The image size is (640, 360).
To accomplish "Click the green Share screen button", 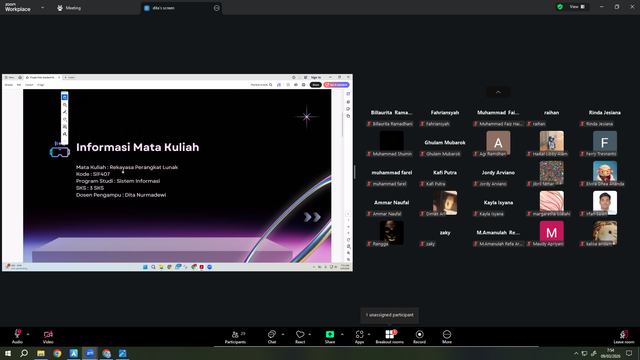I will point(330,337).
